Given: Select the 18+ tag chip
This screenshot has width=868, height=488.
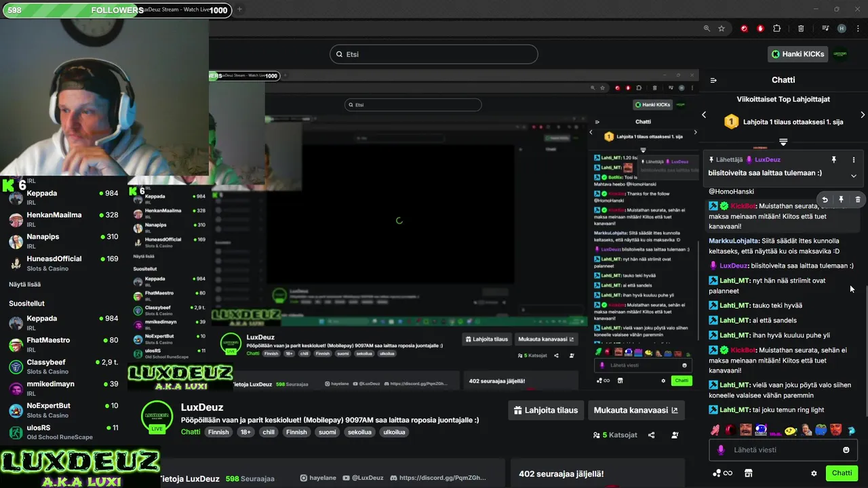Looking at the screenshot, I should click(x=245, y=432).
